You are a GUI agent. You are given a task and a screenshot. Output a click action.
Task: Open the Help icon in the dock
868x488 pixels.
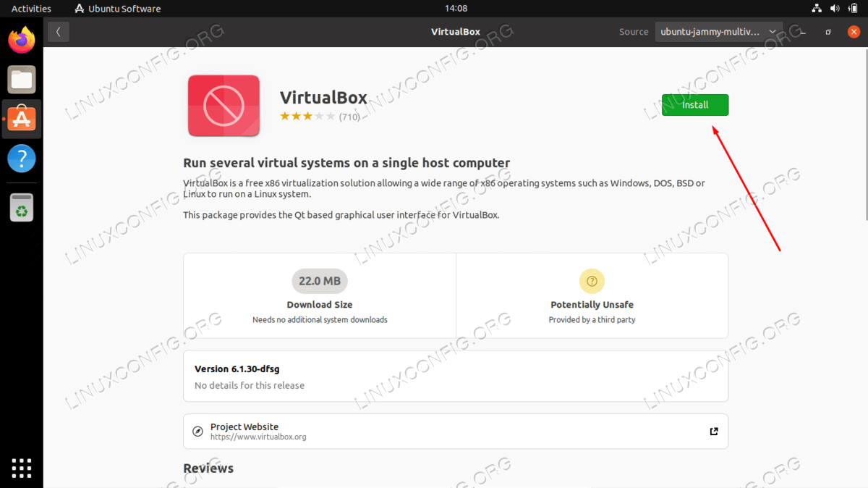click(x=22, y=158)
